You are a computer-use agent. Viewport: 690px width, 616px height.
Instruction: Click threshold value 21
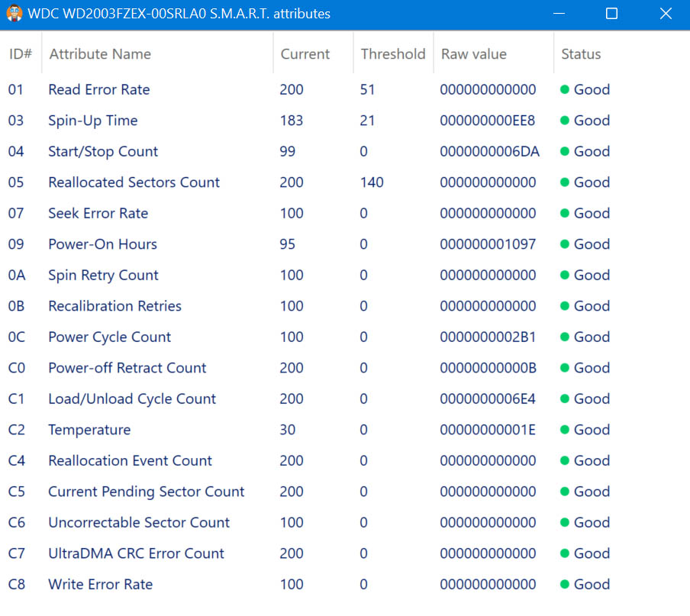coord(367,120)
